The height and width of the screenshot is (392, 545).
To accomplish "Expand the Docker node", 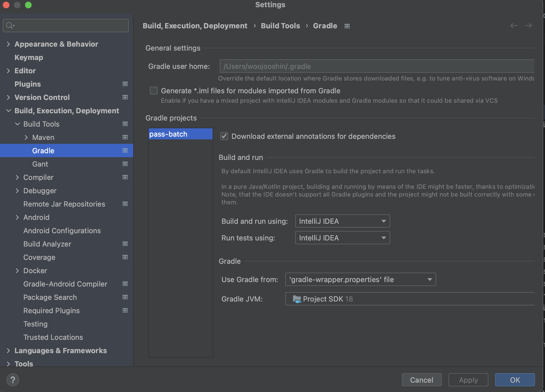I will point(17,271).
